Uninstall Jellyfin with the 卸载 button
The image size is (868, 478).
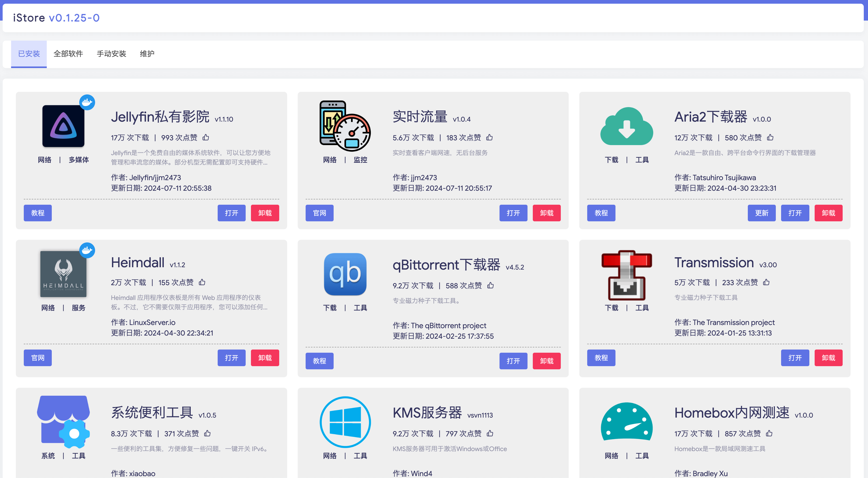[x=265, y=213]
